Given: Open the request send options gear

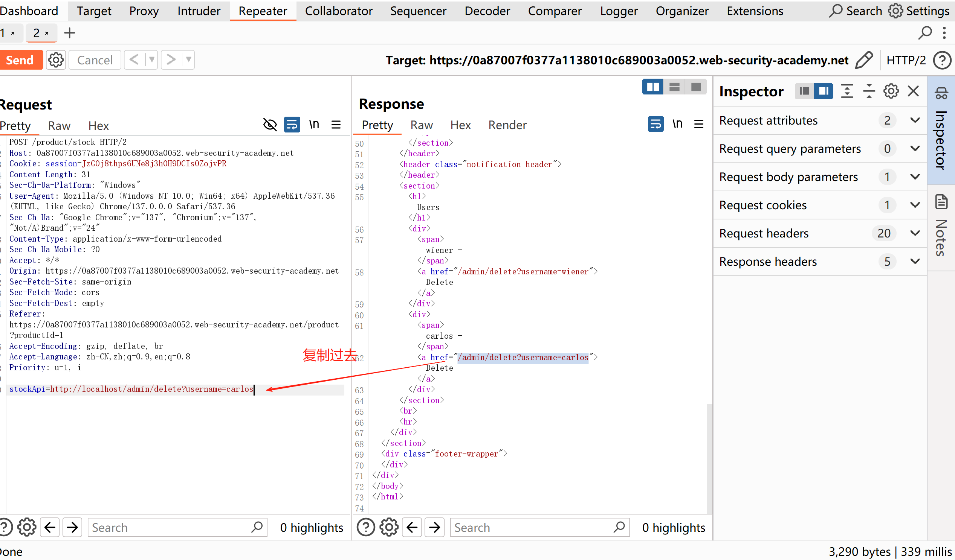Looking at the screenshot, I should click(56, 60).
